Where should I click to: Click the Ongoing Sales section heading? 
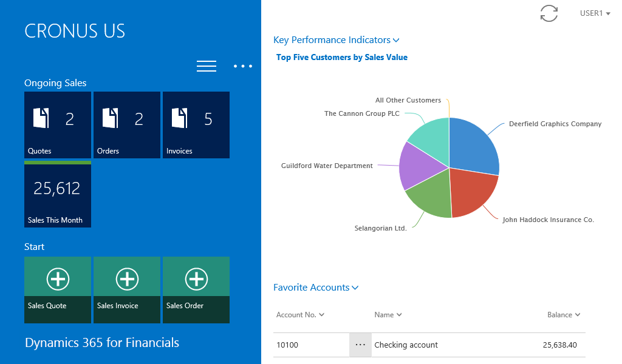pos(55,83)
